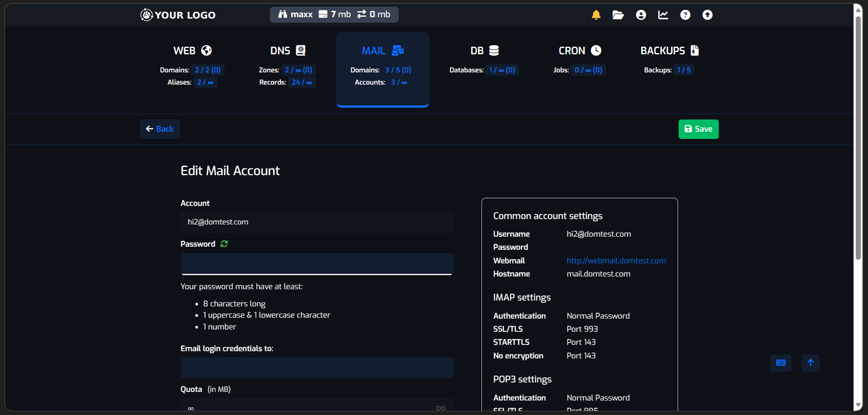868x415 pixels.
Task: Click the upload arrow icon in the top bar
Action: [707, 14]
